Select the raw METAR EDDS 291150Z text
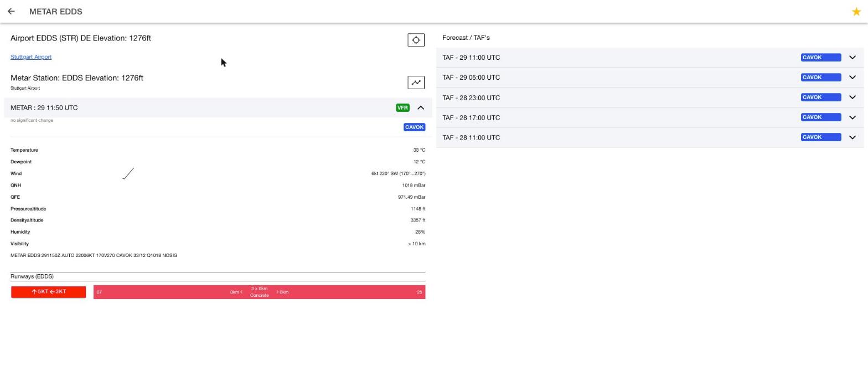 (x=94, y=255)
